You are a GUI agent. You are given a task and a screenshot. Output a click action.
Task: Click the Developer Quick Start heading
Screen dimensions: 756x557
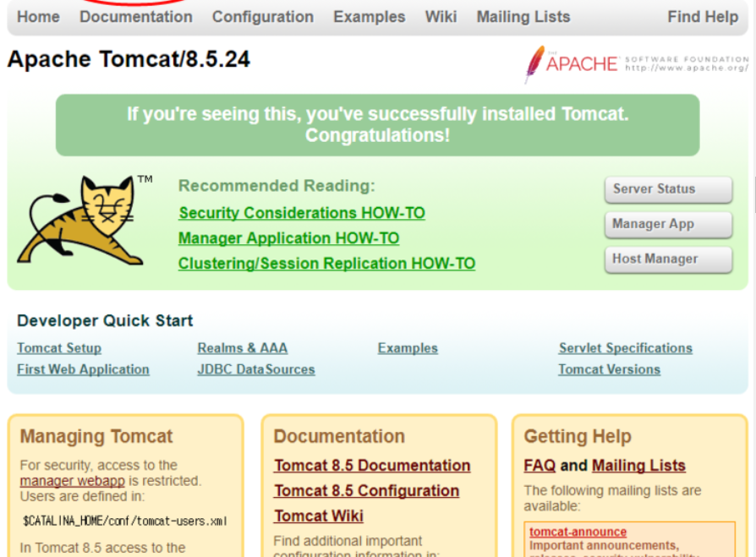tap(105, 321)
